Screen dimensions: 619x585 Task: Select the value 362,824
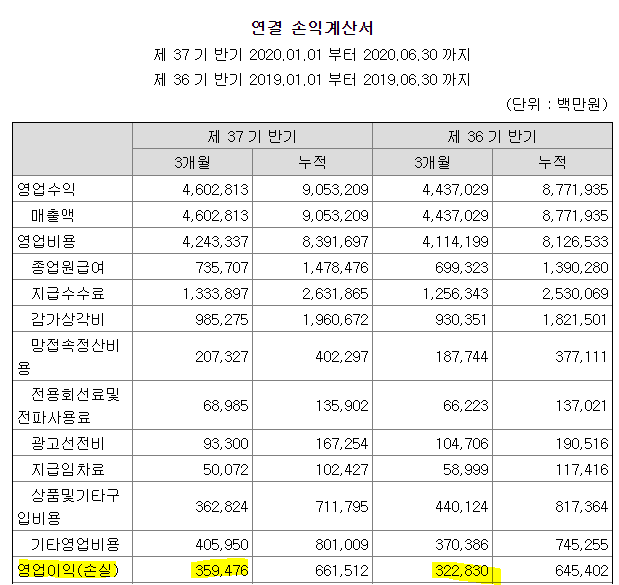point(222,507)
